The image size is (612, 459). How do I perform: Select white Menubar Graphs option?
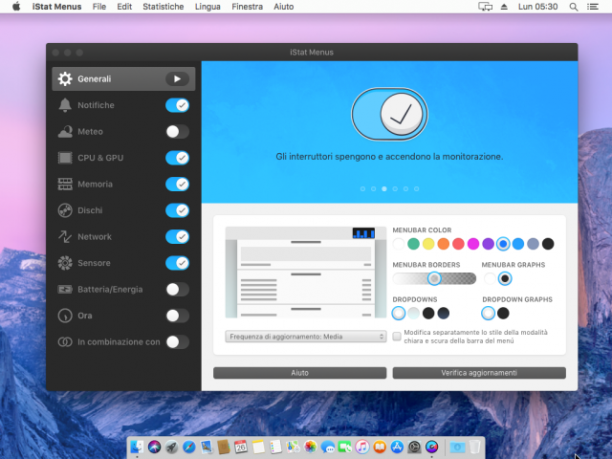pyautogui.click(x=489, y=278)
